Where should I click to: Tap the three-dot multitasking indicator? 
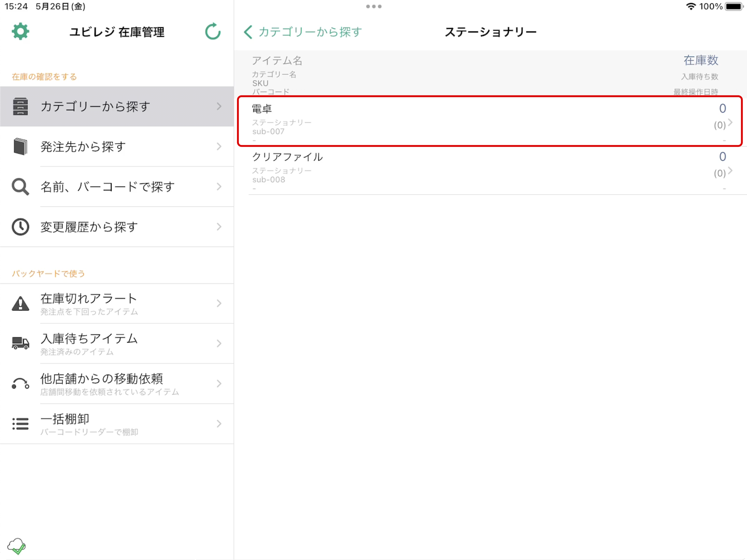click(x=374, y=6)
